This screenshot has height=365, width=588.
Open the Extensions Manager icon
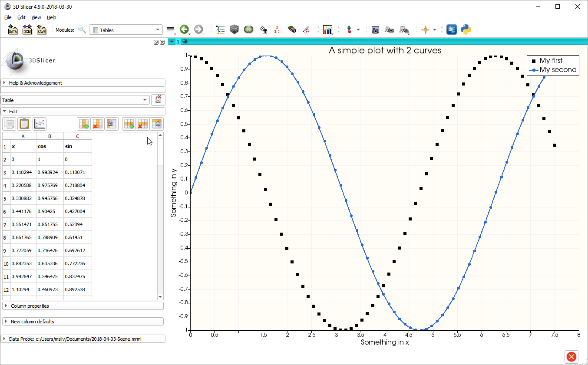pos(452,30)
